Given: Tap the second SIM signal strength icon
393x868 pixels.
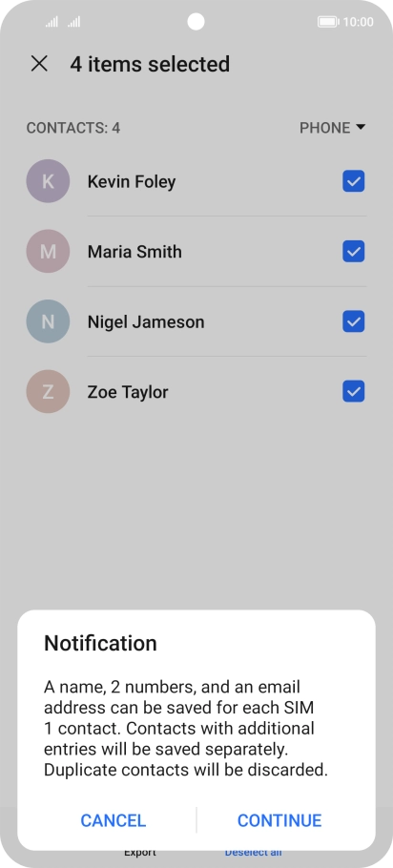Looking at the screenshot, I should point(74,22).
